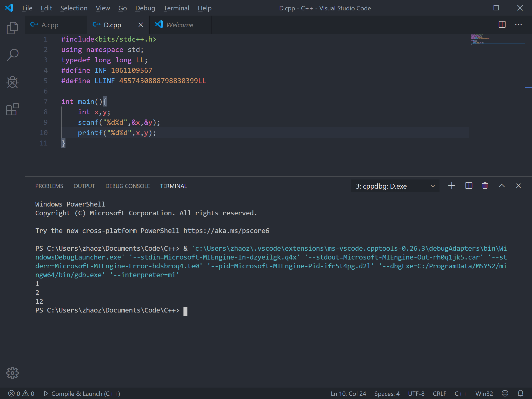Viewport: 532px width, 399px height.
Task: Open the Debug view bug icon
Action: click(x=12, y=82)
